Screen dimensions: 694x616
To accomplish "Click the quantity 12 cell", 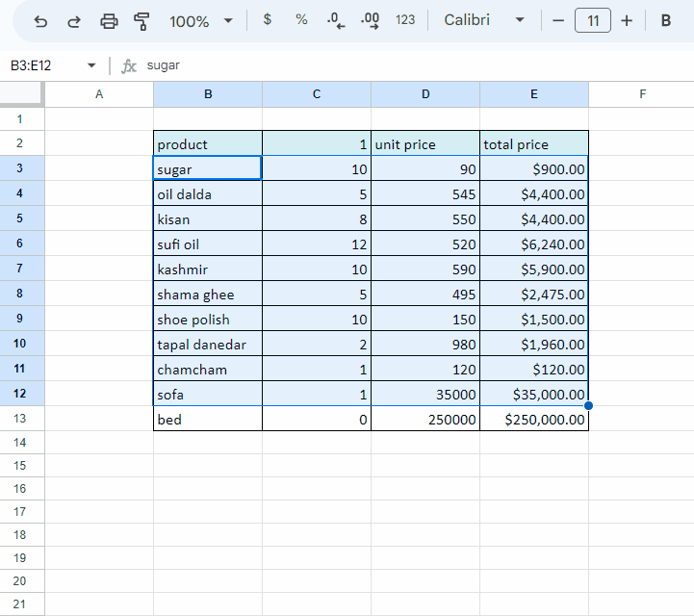I will [x=317, y=244].
